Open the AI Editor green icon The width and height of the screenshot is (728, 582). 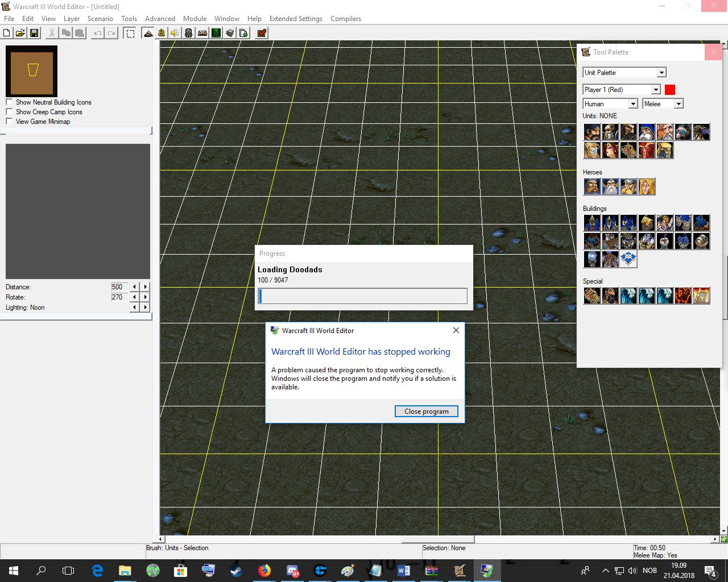click(x=216, y=33)
